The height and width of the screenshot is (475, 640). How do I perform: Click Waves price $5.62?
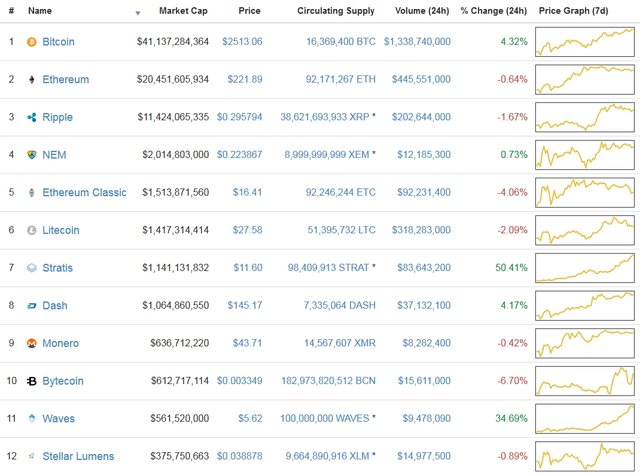(x=250, y=418)
